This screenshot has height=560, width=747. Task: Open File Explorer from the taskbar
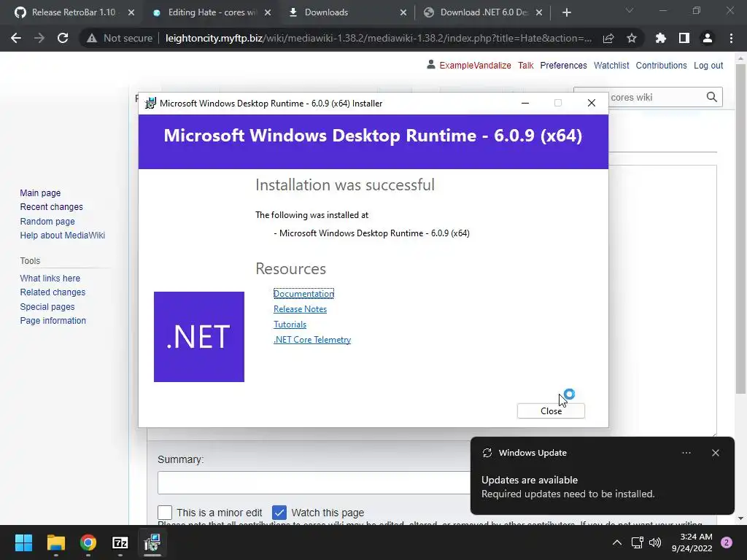click(x=55, y=542)
